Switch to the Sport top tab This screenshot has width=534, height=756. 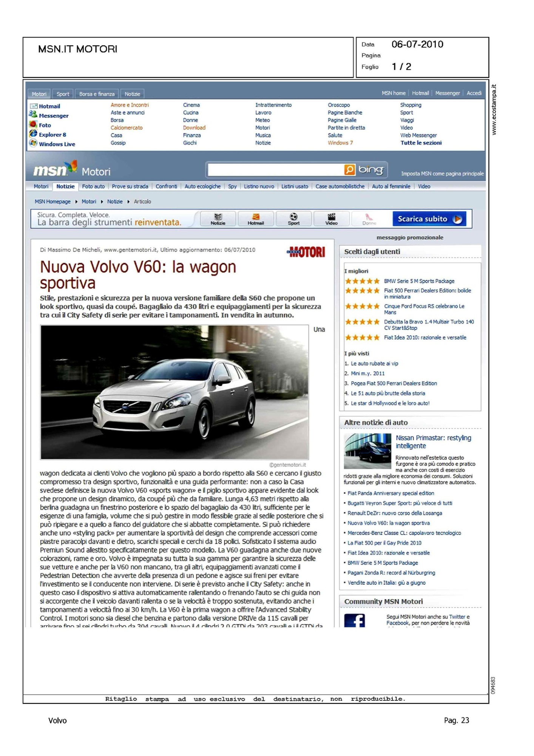[63, 94]
